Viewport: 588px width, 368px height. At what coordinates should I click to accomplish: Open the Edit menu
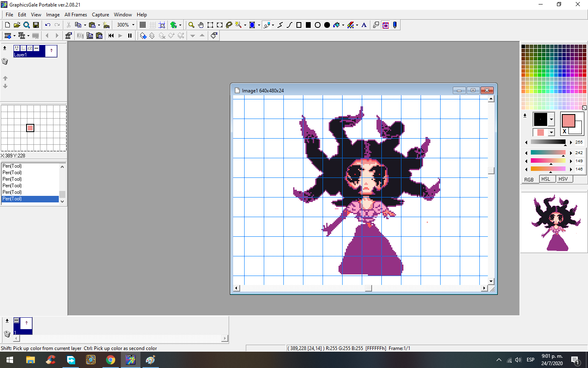point(22,15)
